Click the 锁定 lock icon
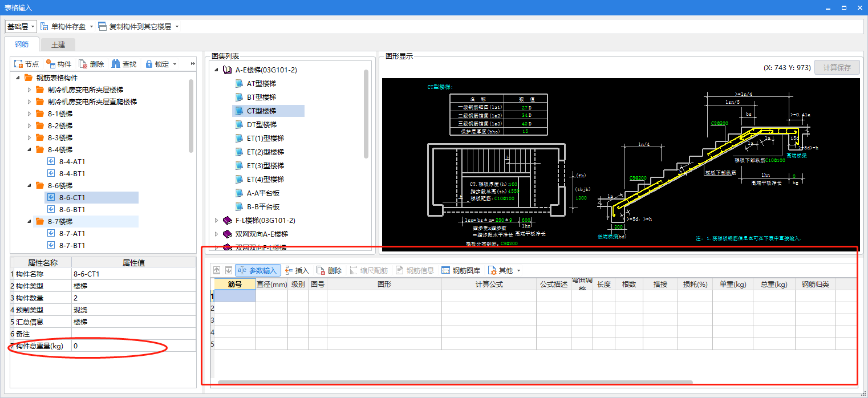 (x=149, y=64)
